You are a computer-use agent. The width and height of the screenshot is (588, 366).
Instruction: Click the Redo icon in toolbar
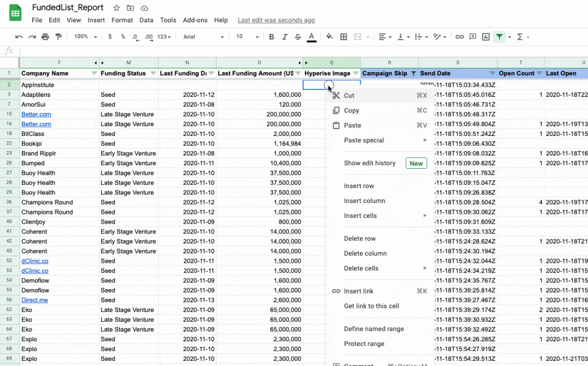(32, 37)
